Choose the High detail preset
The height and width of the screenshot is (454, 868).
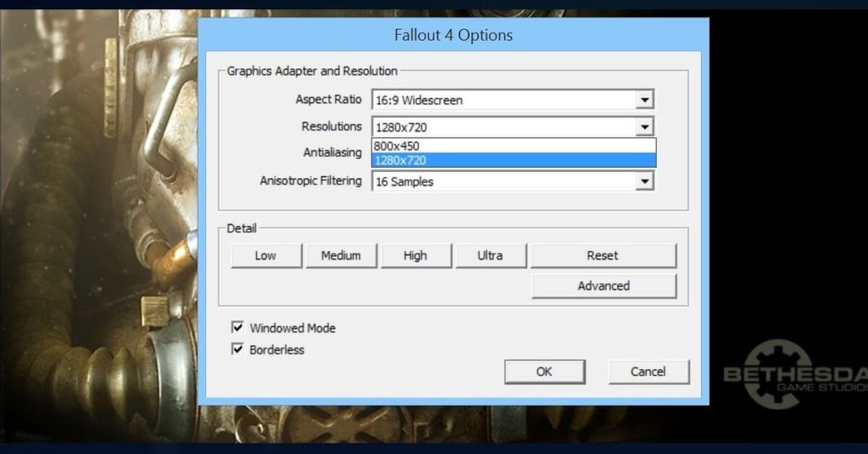415,256
